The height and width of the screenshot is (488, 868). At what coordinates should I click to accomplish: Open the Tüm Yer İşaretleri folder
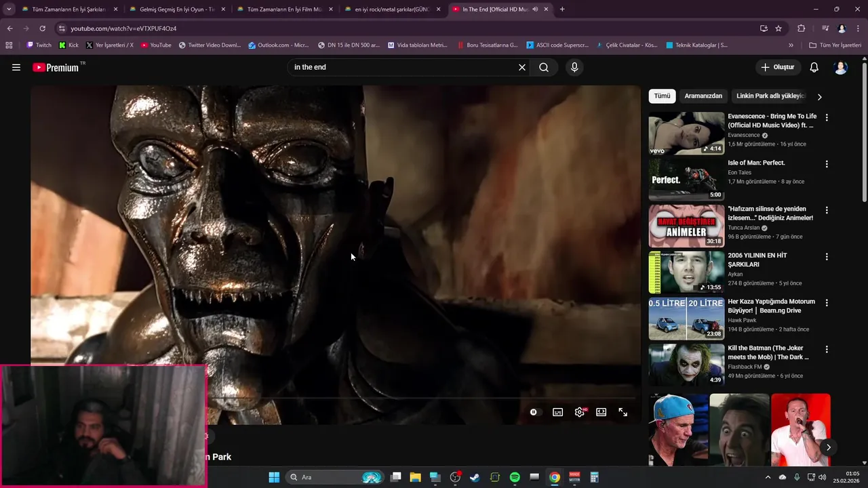pyautogui.click(x=835, y=45)
